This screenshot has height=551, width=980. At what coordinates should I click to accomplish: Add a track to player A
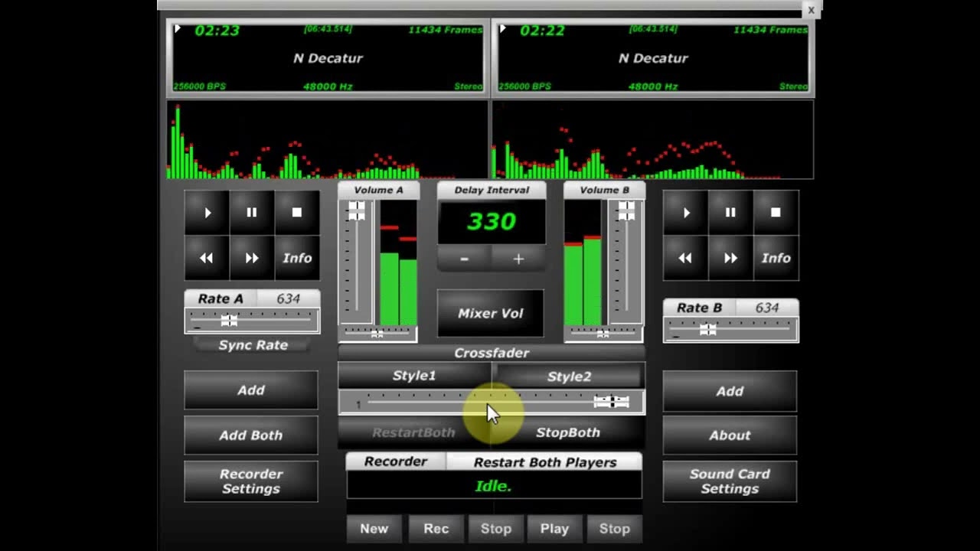pyautogui.click(x=251, y=390)
